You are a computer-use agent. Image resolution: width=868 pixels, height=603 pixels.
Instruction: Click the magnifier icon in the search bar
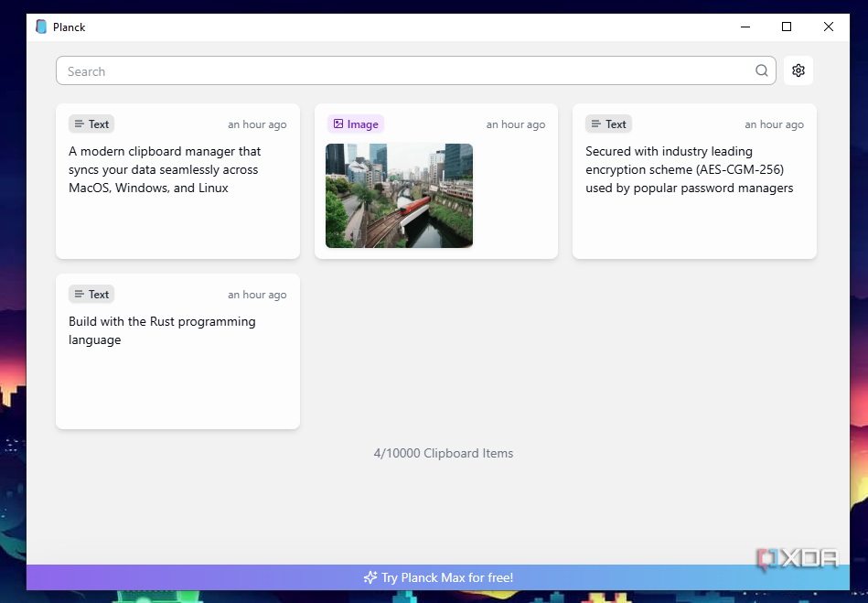762,70
